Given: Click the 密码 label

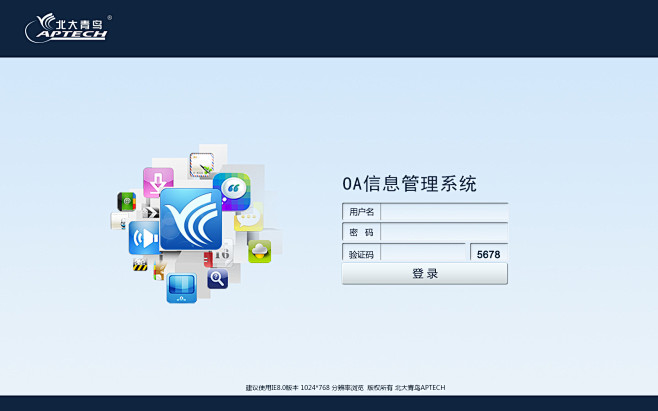Looking at the screenshot, I should pyautogui.click(x=361, y=233).
